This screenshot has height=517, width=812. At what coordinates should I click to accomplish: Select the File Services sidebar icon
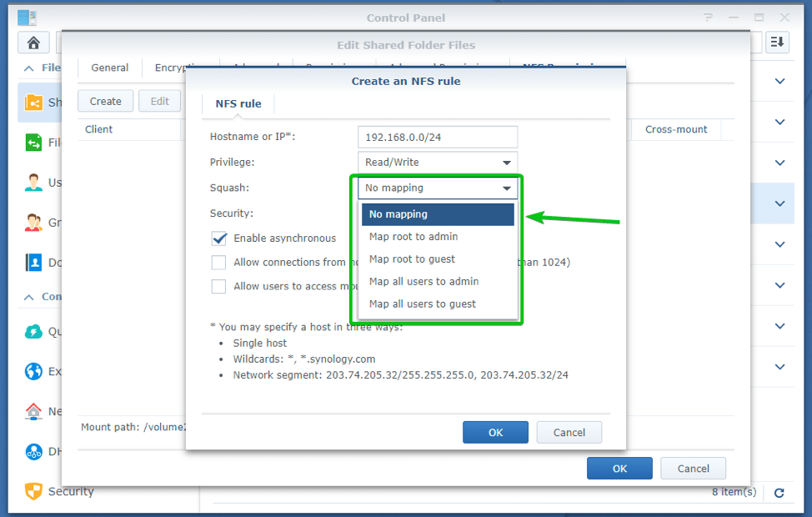pyautogui.click(x=33, y=143)
